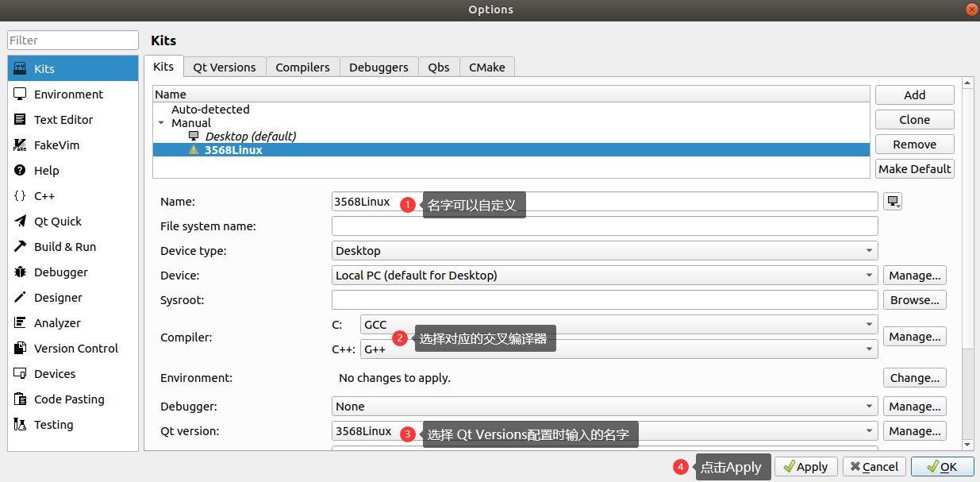Open the Environment settings category
Screen dimensions: 980x482
click(68, 94)
